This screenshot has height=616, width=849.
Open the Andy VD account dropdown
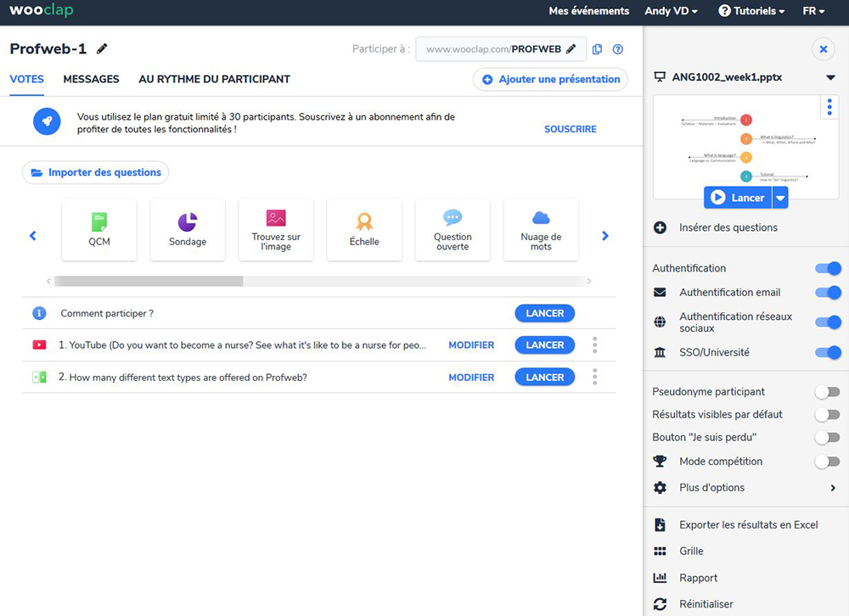[671, 11]
